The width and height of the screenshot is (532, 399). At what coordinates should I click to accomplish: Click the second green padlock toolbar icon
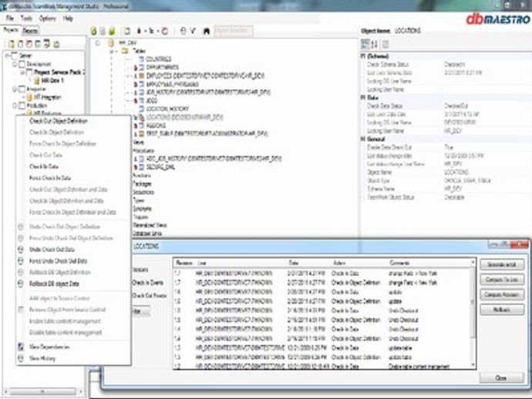click(x=112, y=31)
